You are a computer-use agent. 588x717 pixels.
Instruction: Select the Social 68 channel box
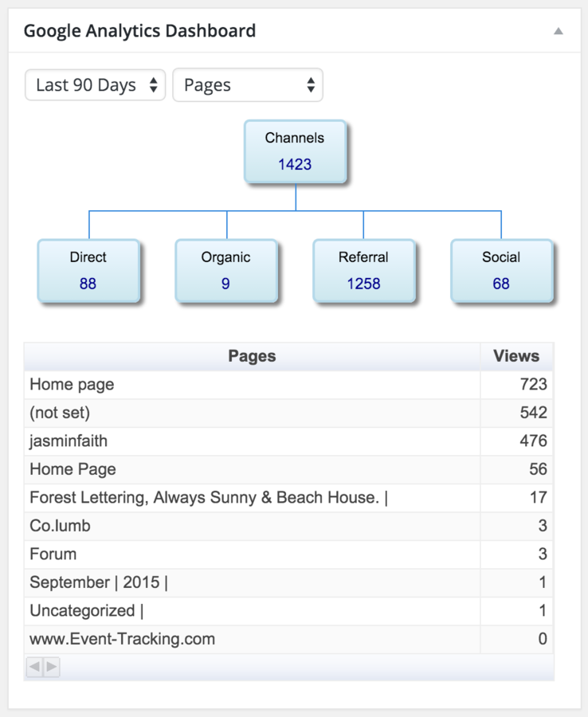click(x=502, y=271)
